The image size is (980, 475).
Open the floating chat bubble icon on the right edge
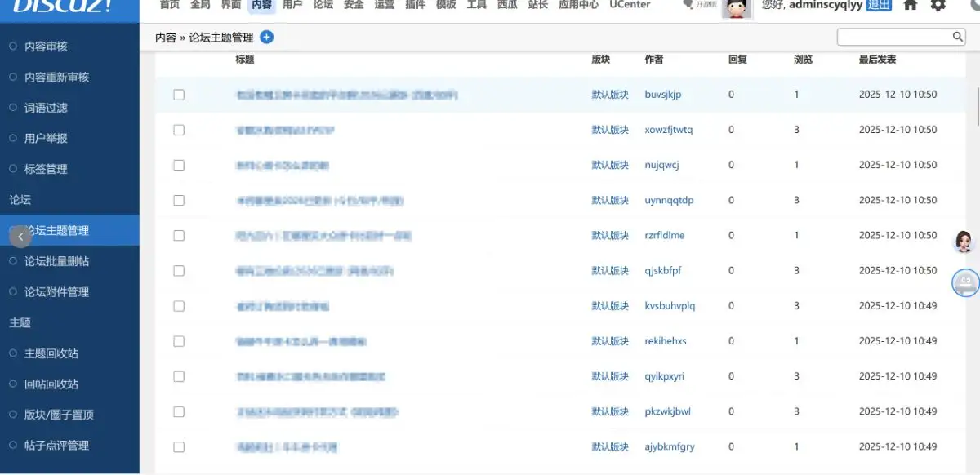click(964, 282)
